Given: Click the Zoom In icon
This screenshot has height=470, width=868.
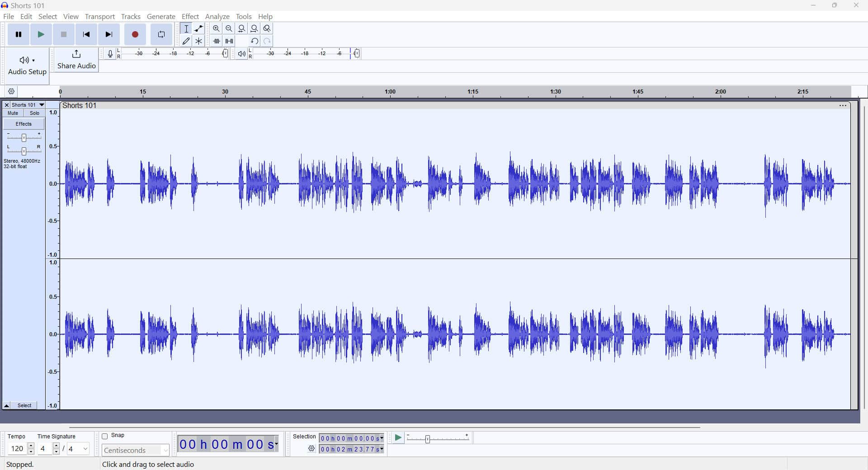Looking at the screenshot, I should tap(216, 28).
